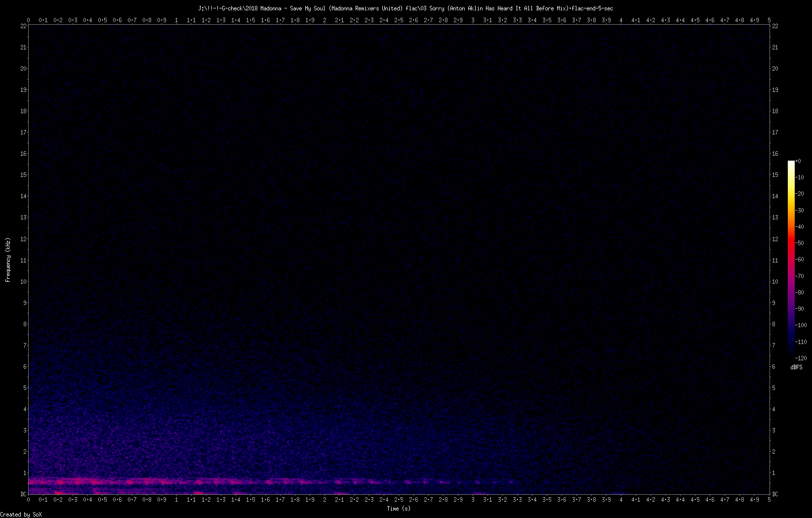Click "22" on the right frequency axis
This screenshot has height=518, width=812.
click(775, 26)
